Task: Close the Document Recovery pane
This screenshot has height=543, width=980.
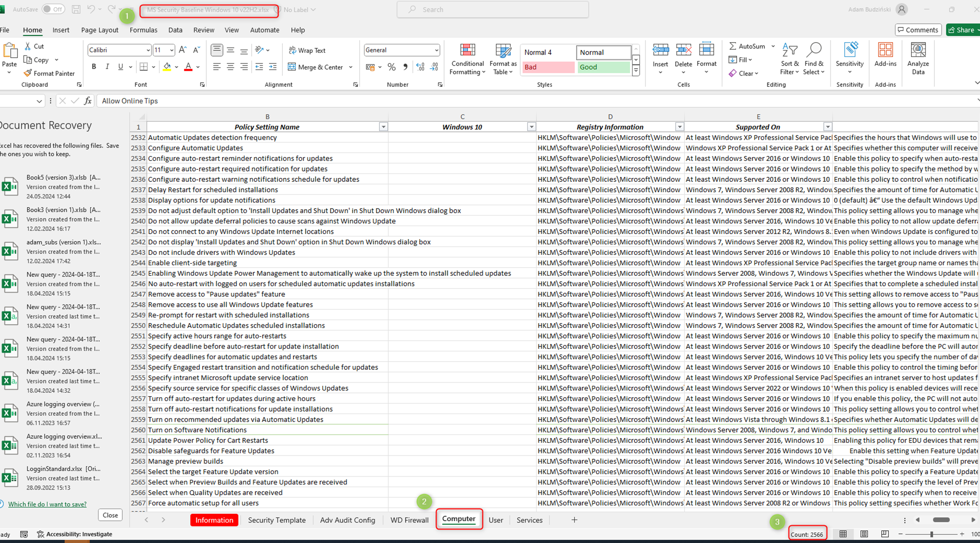Action: (110, 515)
